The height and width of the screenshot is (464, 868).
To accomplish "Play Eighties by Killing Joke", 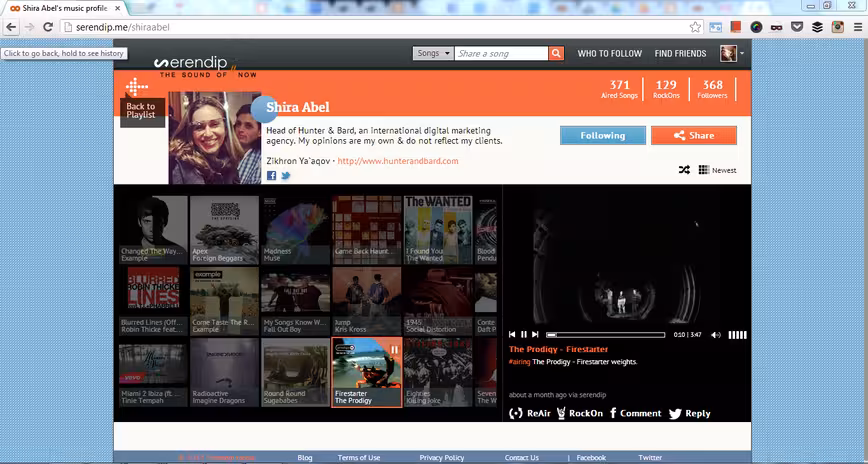I will tap(438, 373).
